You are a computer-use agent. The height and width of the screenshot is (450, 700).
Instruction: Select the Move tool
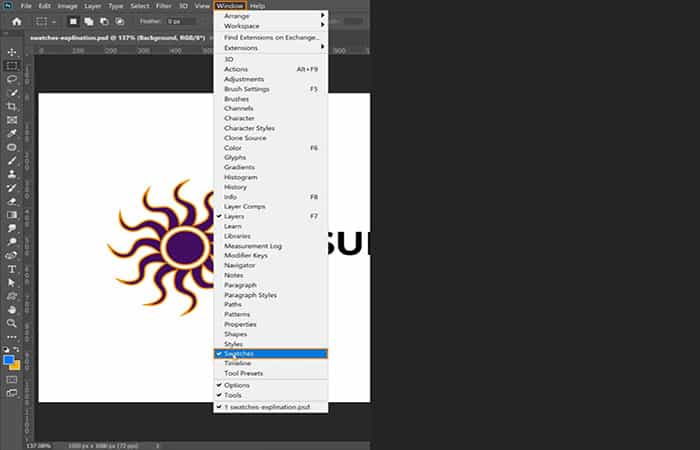12,52
